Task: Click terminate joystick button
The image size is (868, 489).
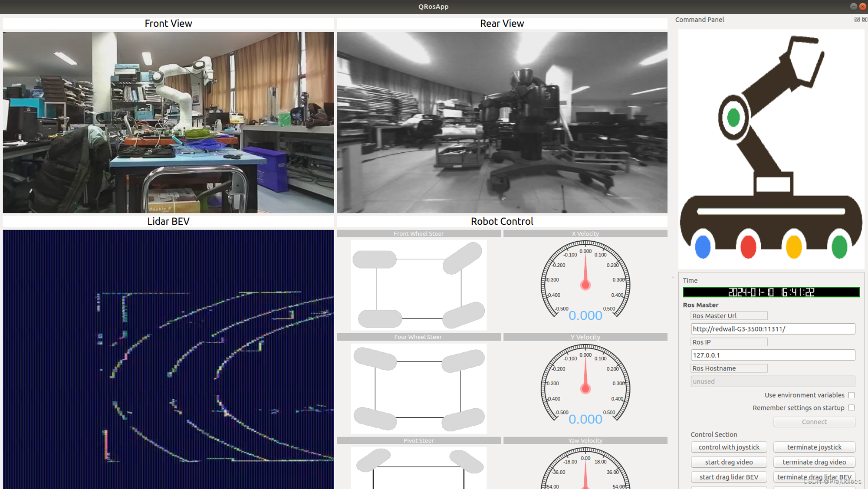Action: tap(814, 446)
